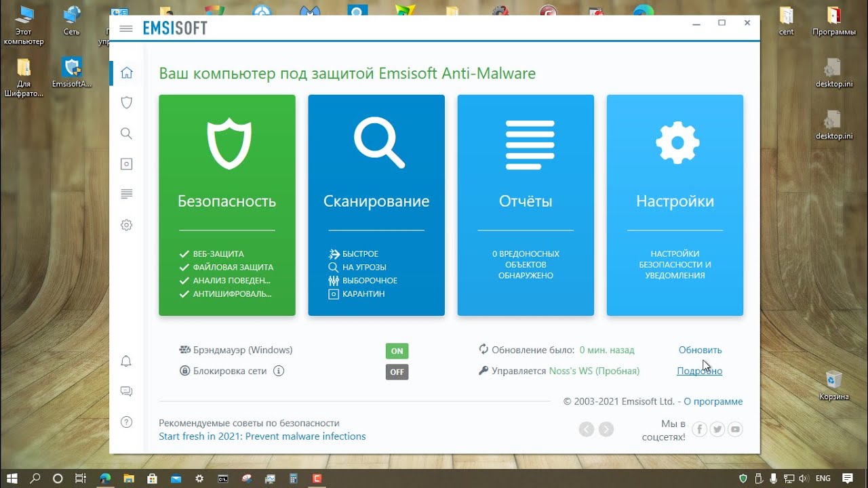Open КАРАНТИН from scan tile
The image size is (868, 488).
click(x=357, y=294)
